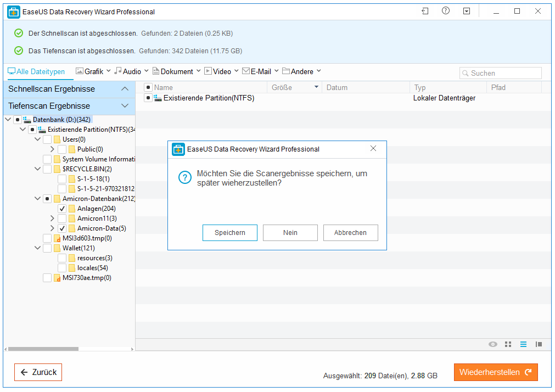Switch to list view icon
The image size is (555, 392).
524,344
